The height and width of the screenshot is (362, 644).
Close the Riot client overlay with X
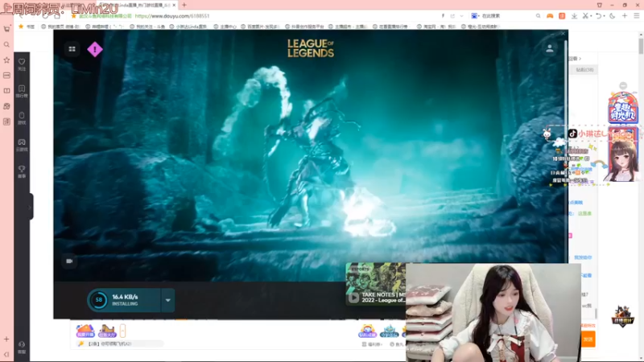pyautogui.click(x=563, y=34)
